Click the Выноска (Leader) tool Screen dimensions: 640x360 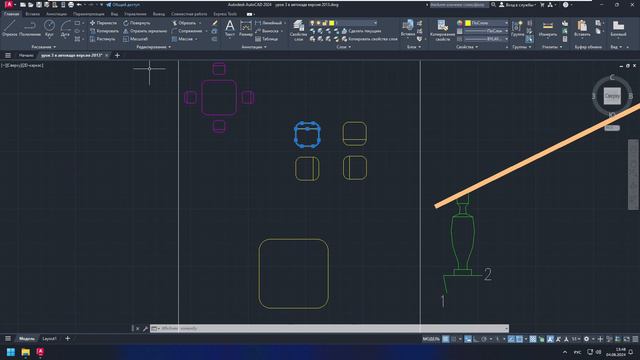[267, 31]
